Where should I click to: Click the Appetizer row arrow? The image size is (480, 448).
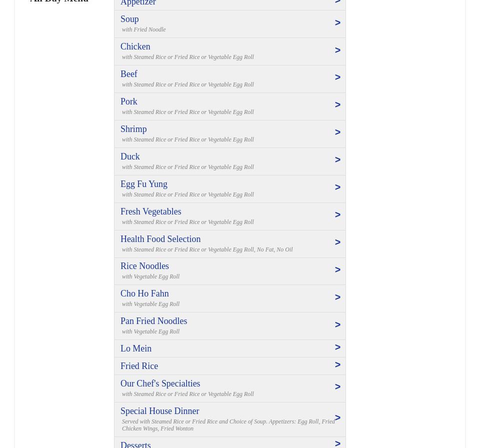[337, 2]
